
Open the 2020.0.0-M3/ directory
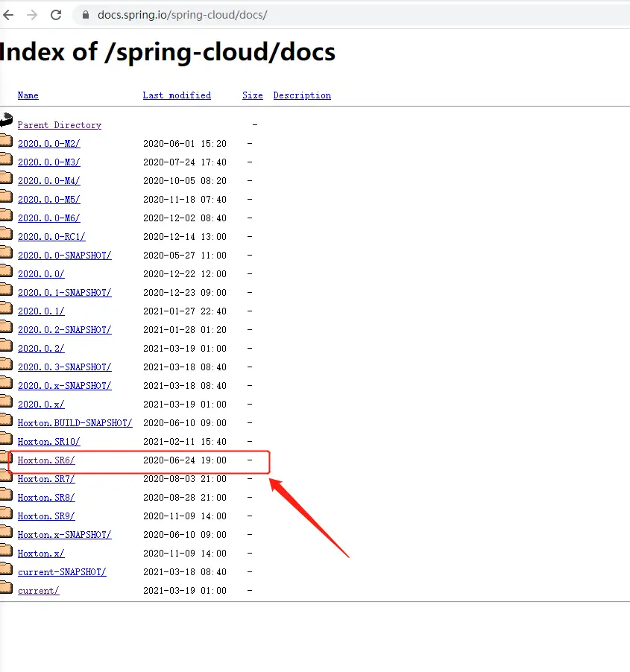tap(49, 162)
